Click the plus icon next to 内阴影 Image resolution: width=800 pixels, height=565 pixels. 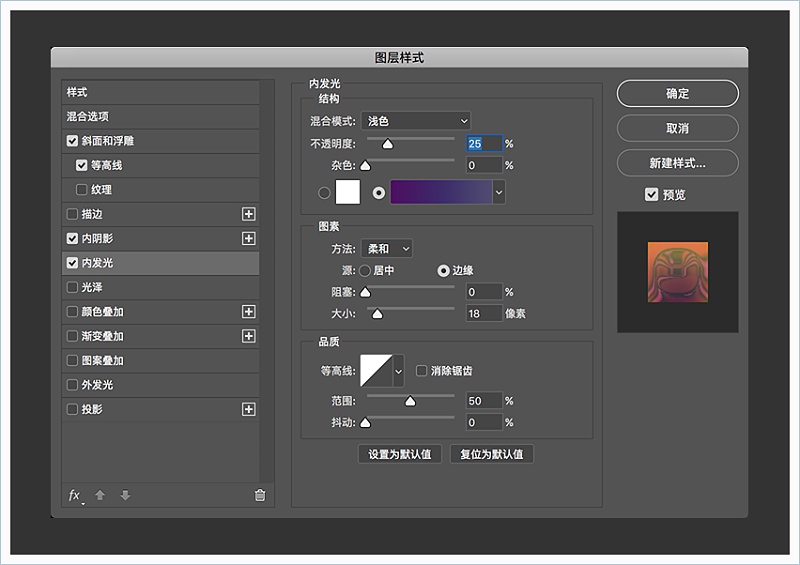pyautogui.click(x=249, y=238)
